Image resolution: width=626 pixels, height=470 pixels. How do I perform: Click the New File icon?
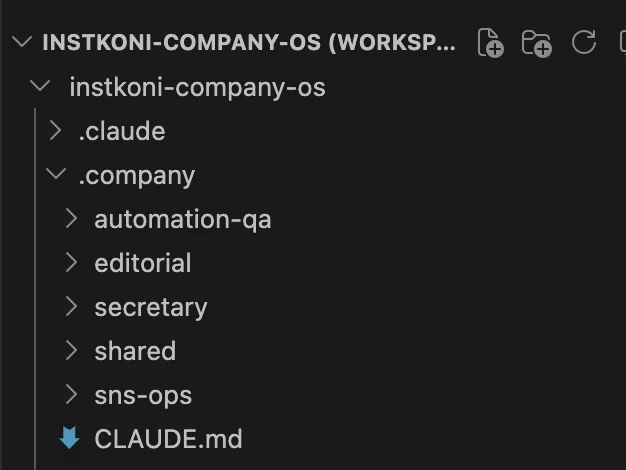pyautogui.click(x=490, y=43)
